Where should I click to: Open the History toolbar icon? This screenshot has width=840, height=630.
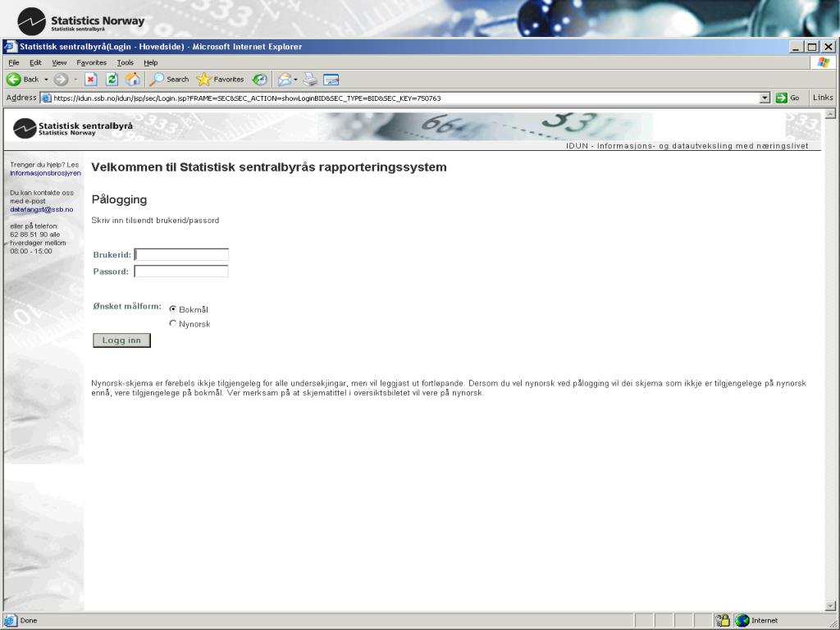pyautogui.click(x=260, y=80)
